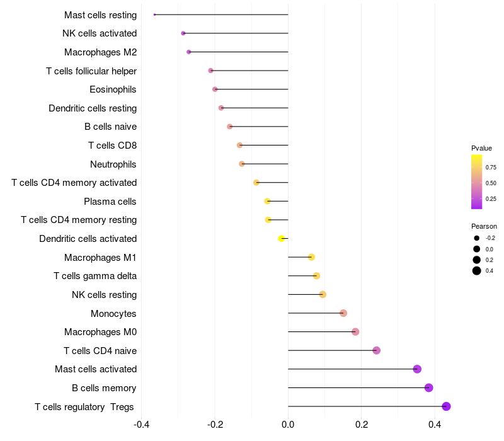Image resolution: width=504 pixels, height=441 pixels.
Task: Select the Mast cells activated data point
Action: (x=417, y=369)
